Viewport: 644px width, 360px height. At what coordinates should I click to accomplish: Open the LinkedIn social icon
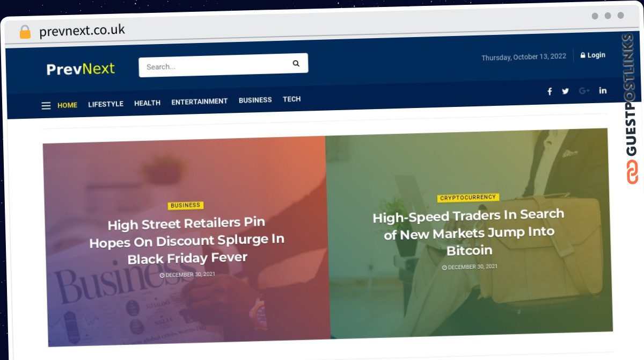[603, 90]
